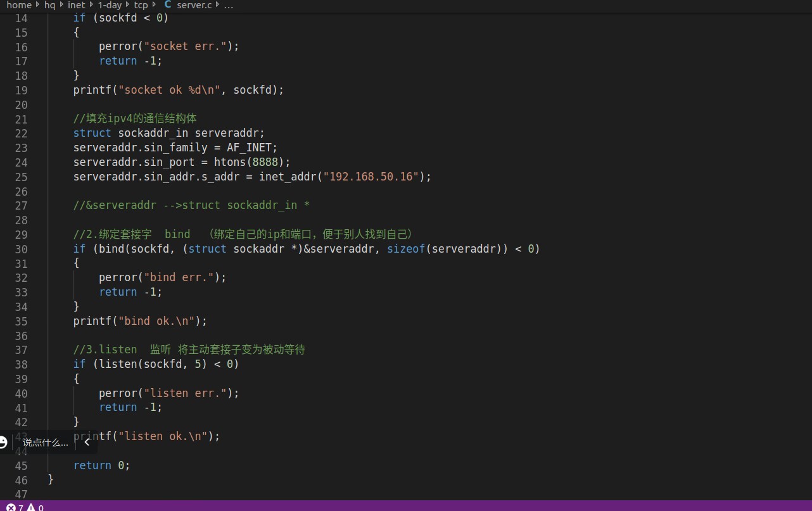Screen dimensions: 812x511
Task: Click 'inet_addr' on line 25
Action: 288,176
